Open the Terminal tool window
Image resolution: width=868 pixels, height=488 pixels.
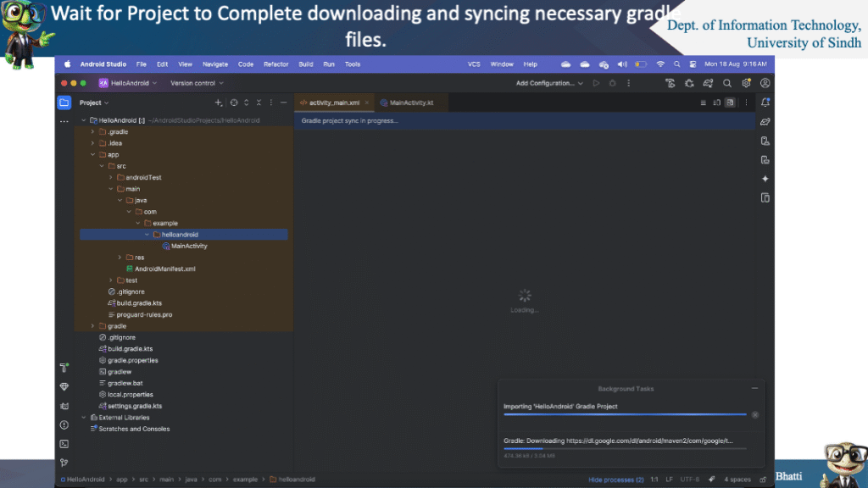pos(64,443)
